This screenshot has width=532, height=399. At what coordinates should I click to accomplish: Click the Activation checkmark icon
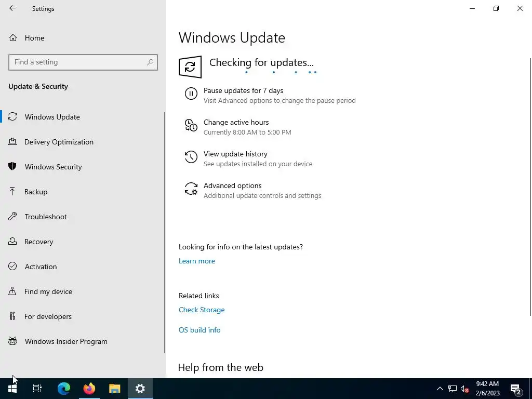click(x=12, y=267)
